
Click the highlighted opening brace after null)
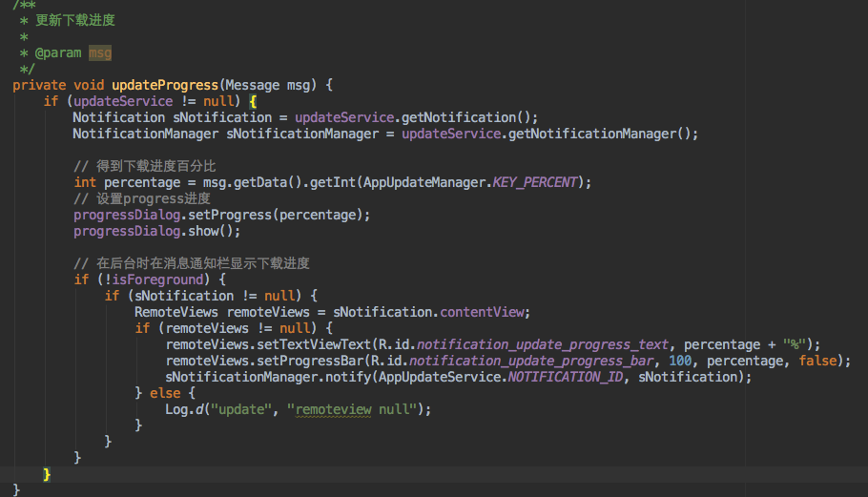click(253, 101)
